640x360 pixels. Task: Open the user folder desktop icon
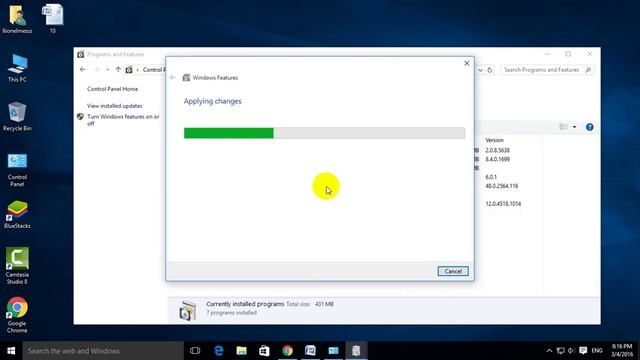[x=17, y=19]
